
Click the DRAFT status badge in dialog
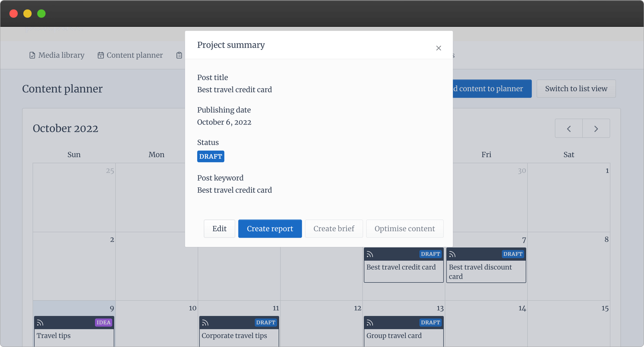[211, 156]
